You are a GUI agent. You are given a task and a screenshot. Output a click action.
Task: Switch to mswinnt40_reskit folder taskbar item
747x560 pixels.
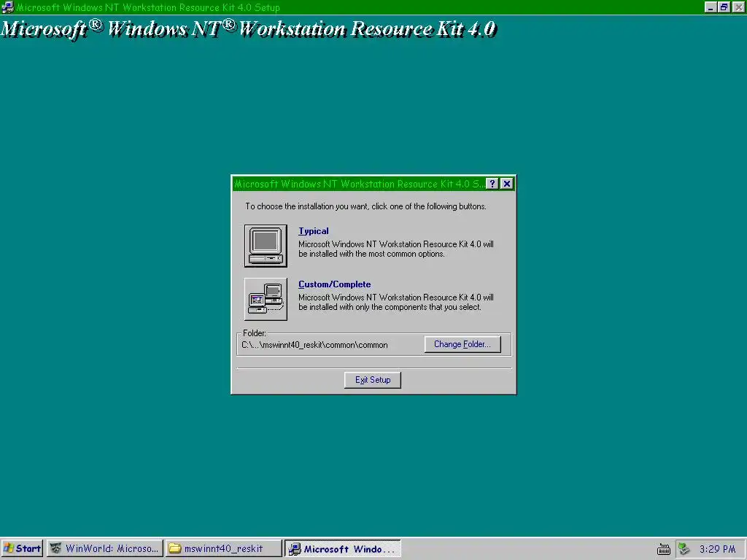coord(223,548)
